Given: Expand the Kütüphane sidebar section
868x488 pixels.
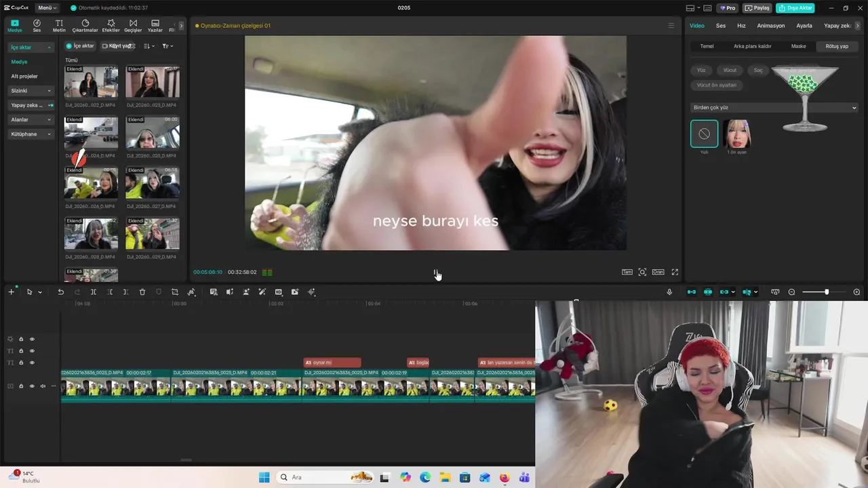Looking at the screenshot, I should (31, 134).
